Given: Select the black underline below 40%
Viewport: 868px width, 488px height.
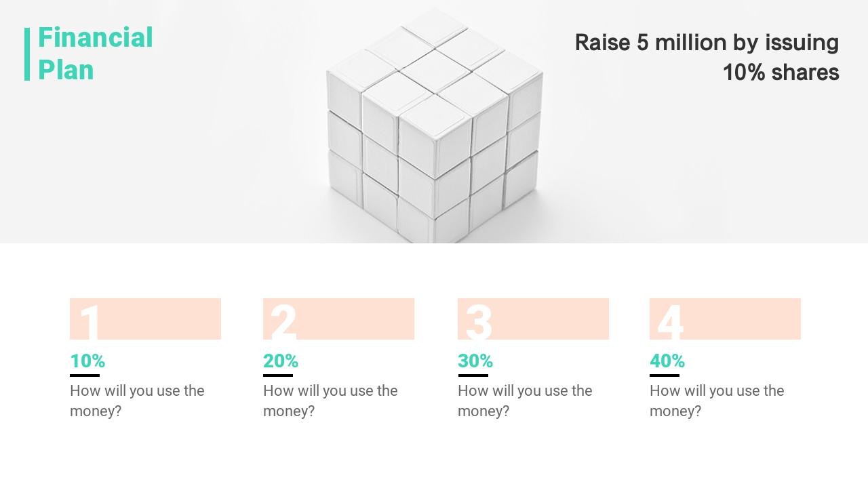Looking at the screenshot, I should [665, 375].
